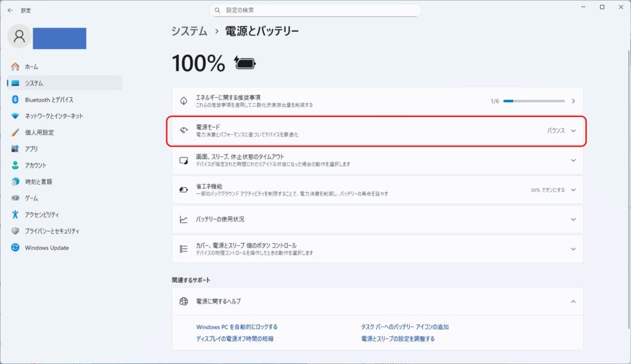Expand 画面、スリープ、休止状態のタイムアウト section
This screenshot has height=364, width=631.
click(x=573, y=160)
